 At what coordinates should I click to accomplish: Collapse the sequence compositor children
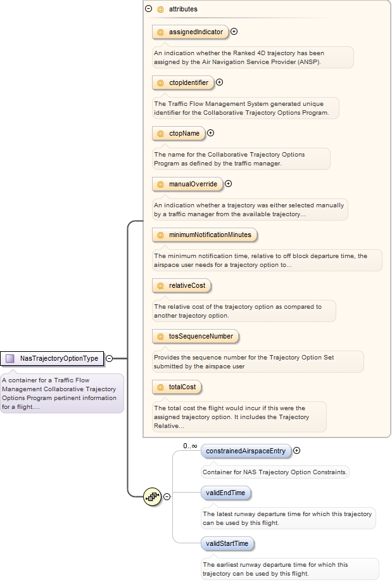tap(167, 497)
